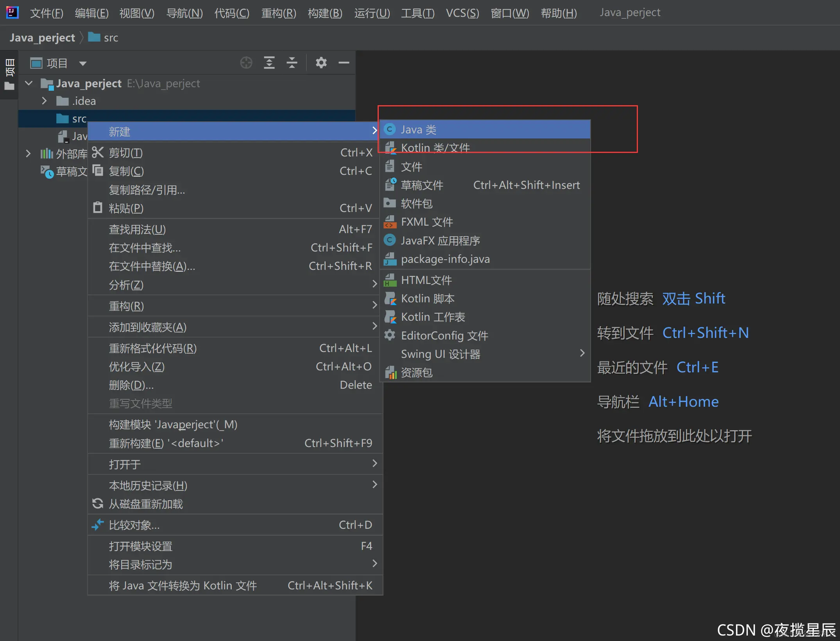Choose Kotlin 脚本 from the submenu
Image resolution: width=840 pixels, height=641 pixels.
tap(427, 298)
